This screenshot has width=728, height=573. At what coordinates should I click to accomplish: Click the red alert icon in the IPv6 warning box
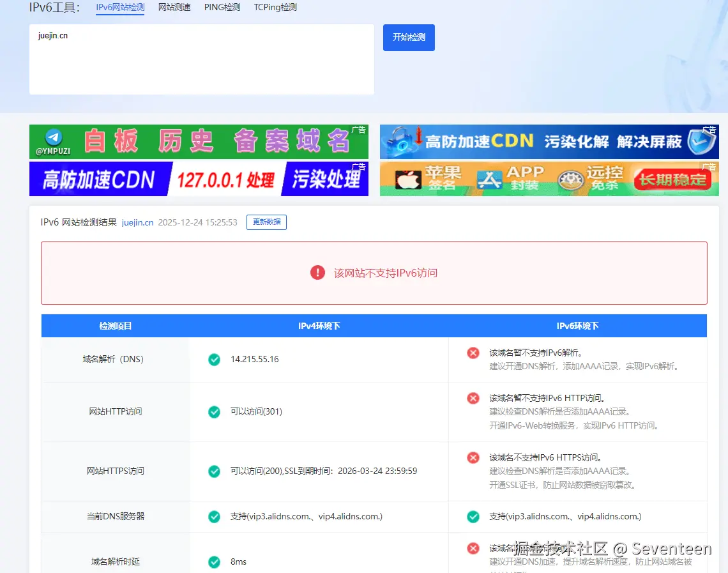coord(317,273)
